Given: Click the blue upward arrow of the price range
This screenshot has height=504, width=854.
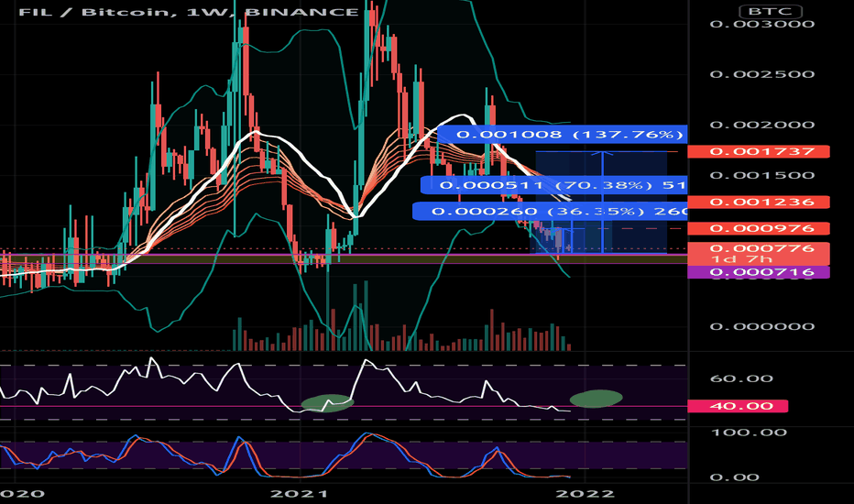Looking at the screenshot, I should point(602,203).
